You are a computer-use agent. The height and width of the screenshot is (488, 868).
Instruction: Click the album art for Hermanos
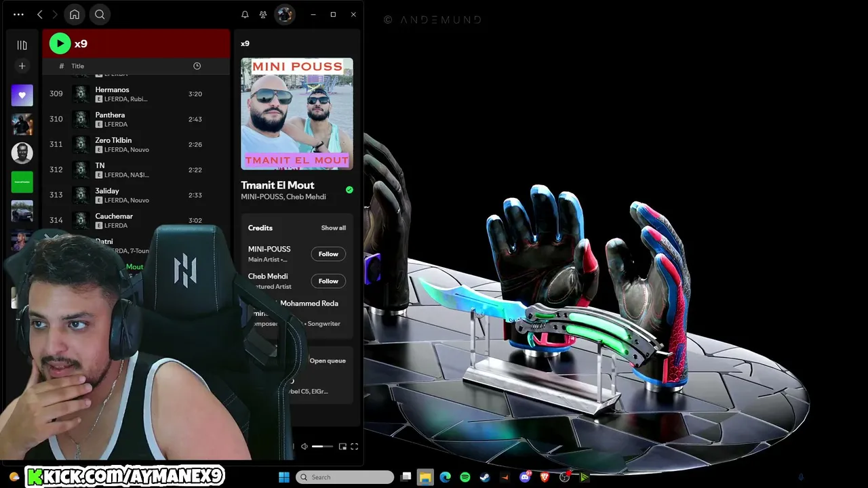pyautogui.click(x=81, y=94)
